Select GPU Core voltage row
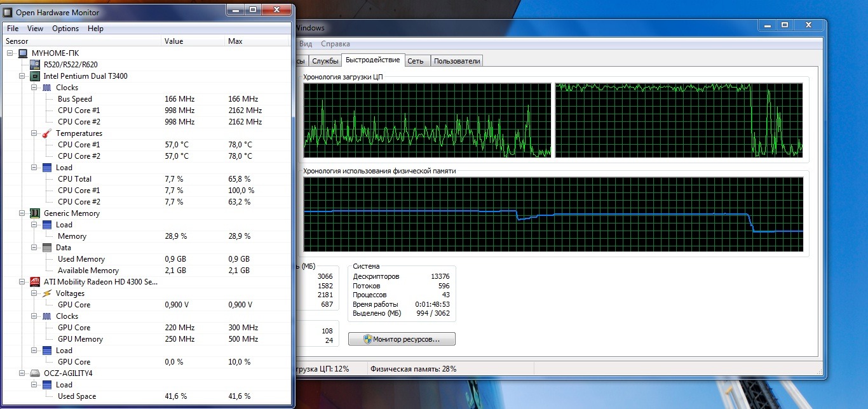This screenshot has height=409, width=868. [x=147, y=305]
